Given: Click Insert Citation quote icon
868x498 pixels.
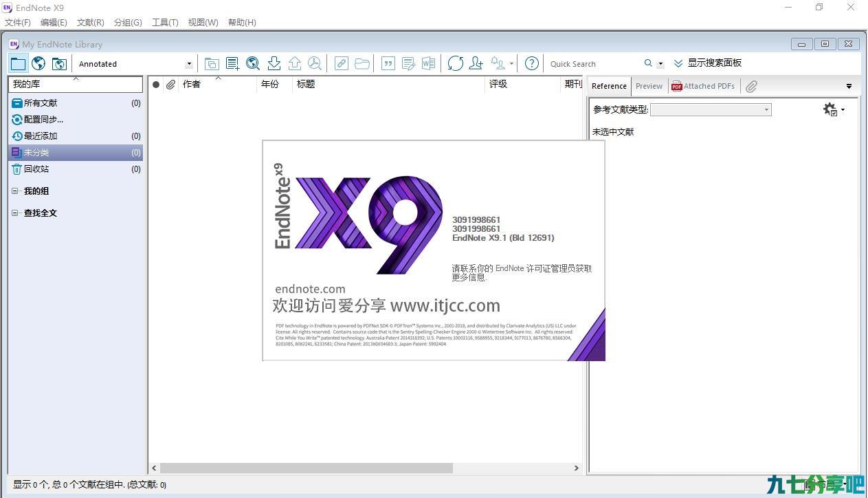Looking at the screenshot, I should coord(388,63).
